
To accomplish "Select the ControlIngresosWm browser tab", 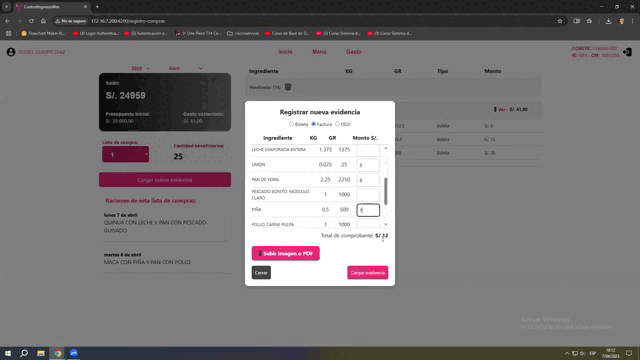I will 52,7.
